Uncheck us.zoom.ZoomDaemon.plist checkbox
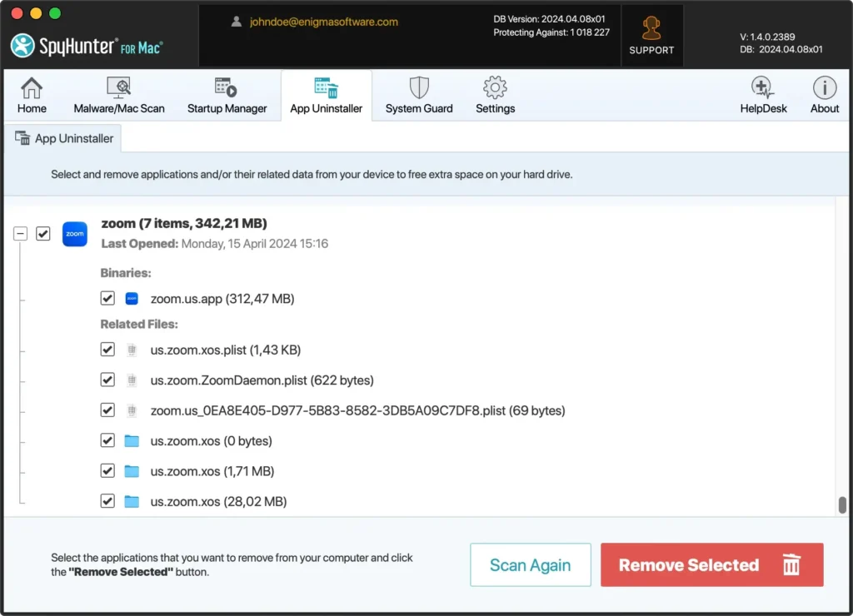 point(107,380)
